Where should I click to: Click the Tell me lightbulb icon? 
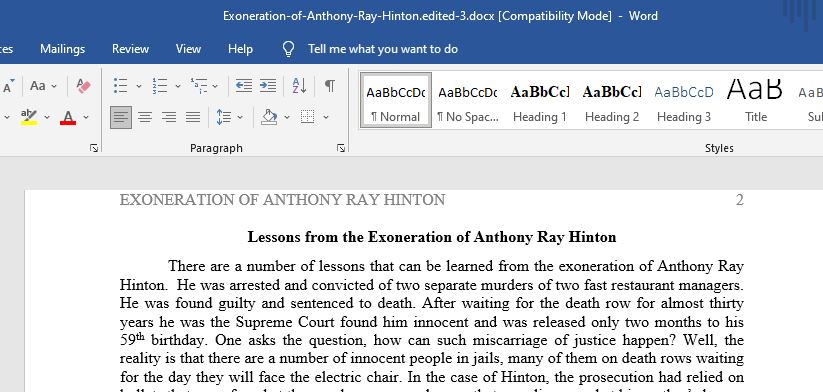288,49
